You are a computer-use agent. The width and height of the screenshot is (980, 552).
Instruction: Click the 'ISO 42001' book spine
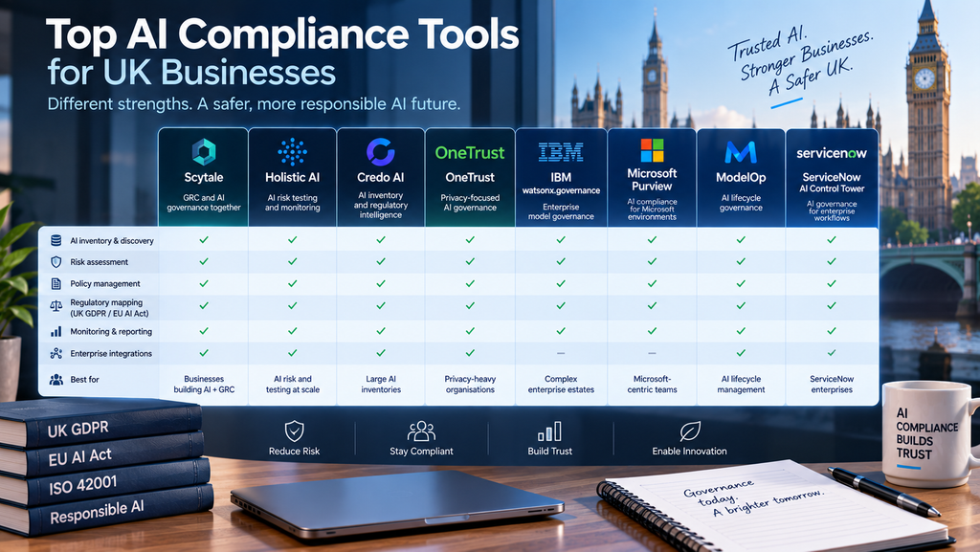tap(82, 485)
